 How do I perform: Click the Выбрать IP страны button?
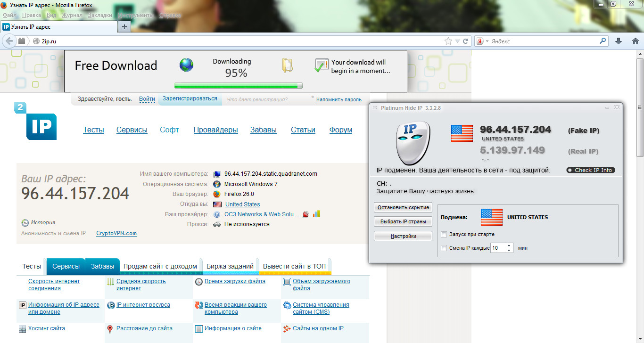[x=403, y=221]
